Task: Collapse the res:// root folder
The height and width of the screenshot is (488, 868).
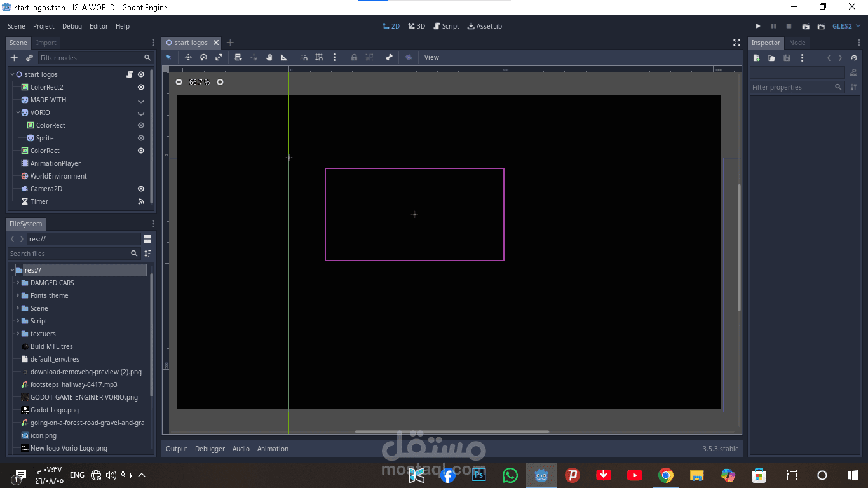Action: coord(12,270)
